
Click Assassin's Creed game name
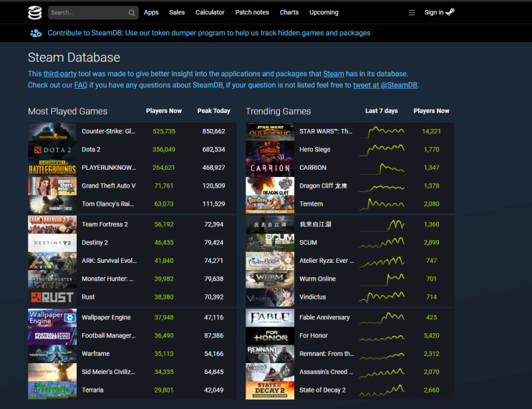(x=326, y=372)
